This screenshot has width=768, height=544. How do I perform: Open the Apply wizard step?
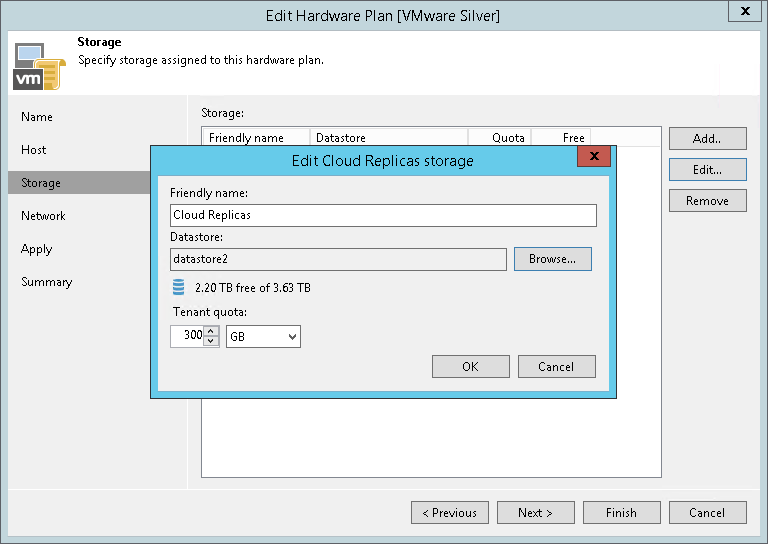coord(36,249)
